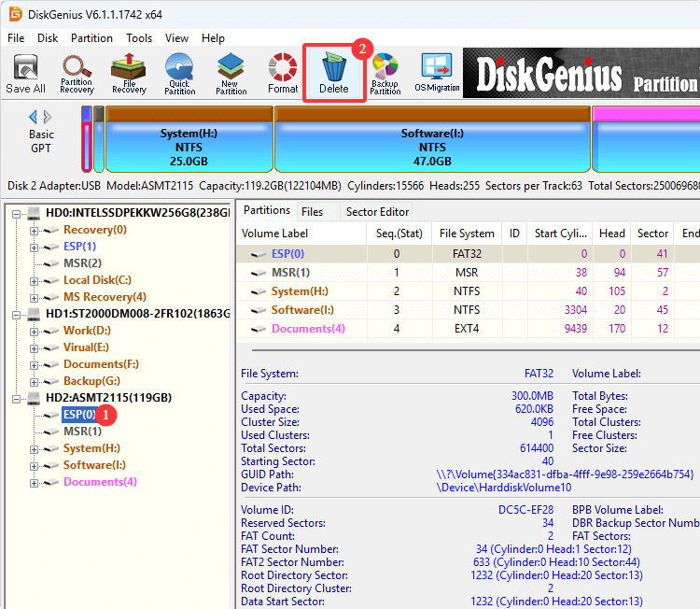Click the Volume ID value DC5C-EF28

(x=525, y=510)
